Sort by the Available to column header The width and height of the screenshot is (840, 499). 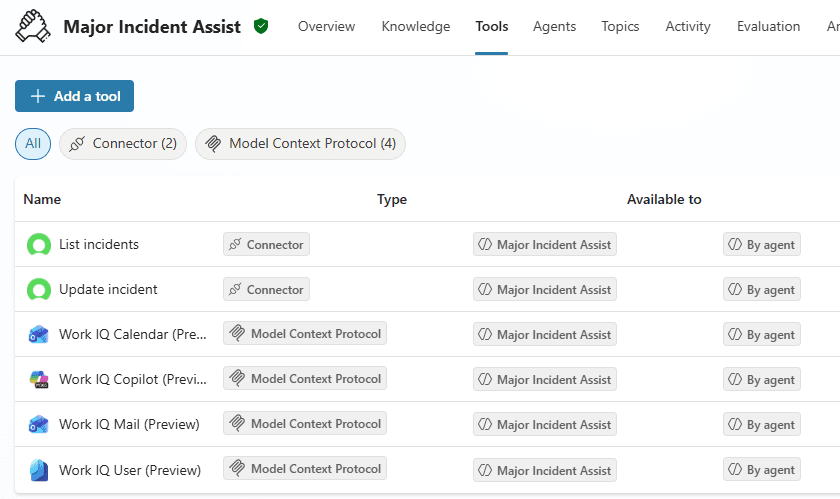point(664,200)
